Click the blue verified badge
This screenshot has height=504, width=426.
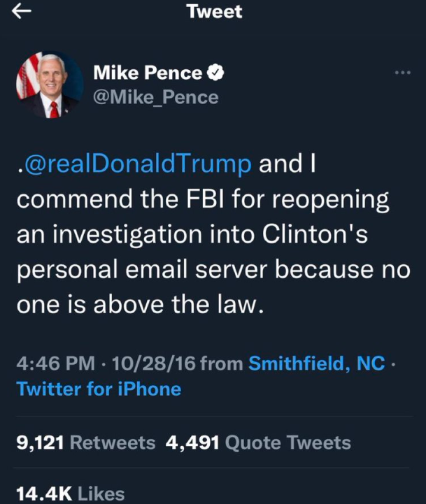218,72
